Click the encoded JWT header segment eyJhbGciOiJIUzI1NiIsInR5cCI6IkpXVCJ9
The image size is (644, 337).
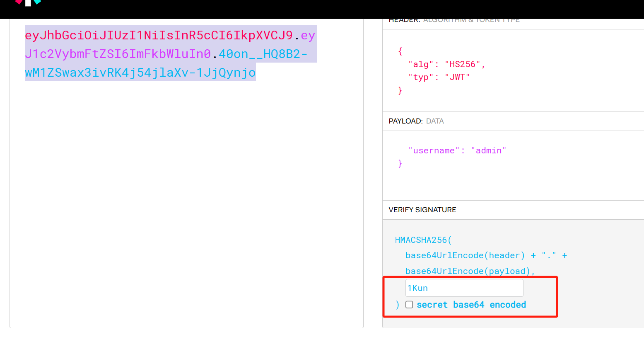click(159, 35)
